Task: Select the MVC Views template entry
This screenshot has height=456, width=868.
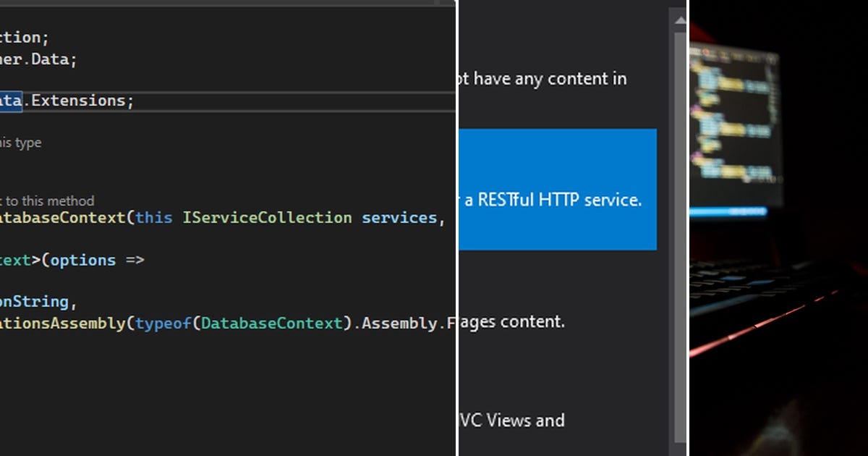Action: (514, 421)
